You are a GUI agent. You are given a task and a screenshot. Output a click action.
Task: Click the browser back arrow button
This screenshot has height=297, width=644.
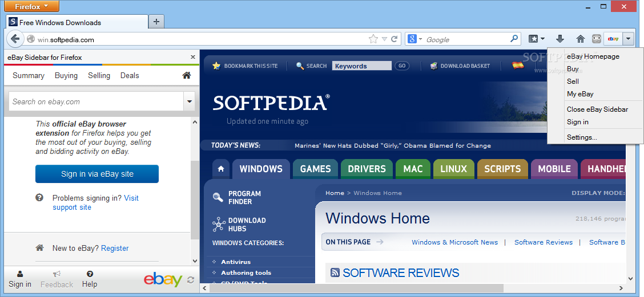(15, 39)
